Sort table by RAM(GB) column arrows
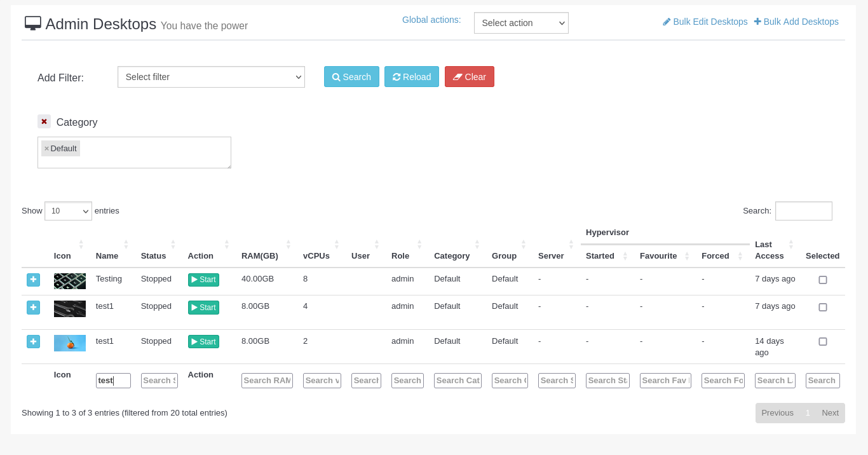 (x=288, y=244)
